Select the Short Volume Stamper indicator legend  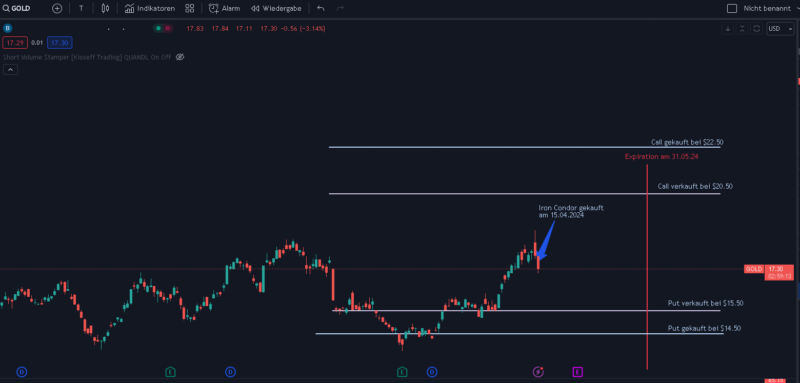click(x=87, y=57)
